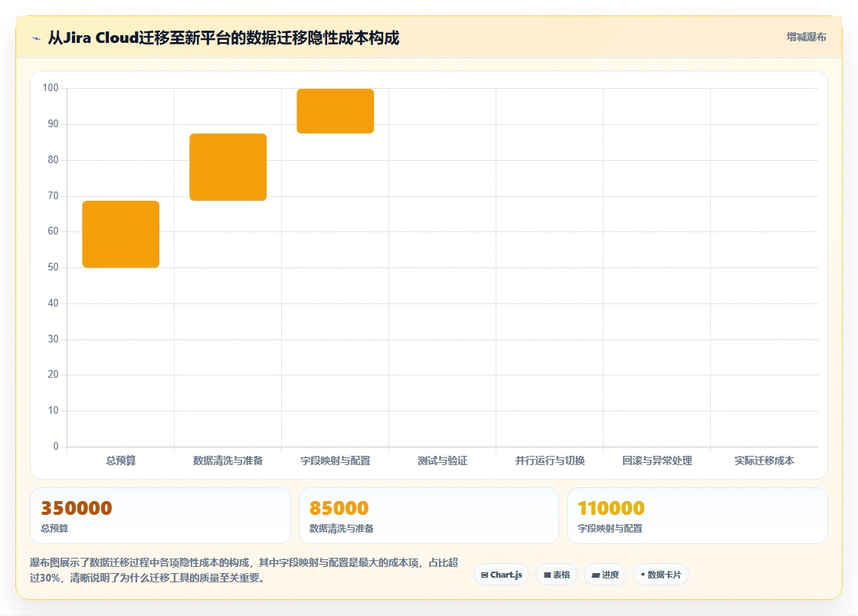Click the 110000 number in the third card

click(611, 508)
